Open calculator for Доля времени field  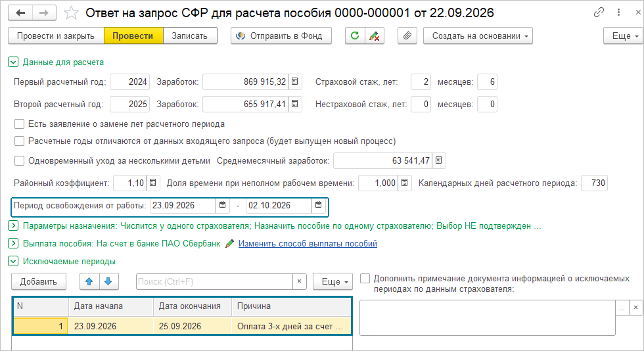405,183
